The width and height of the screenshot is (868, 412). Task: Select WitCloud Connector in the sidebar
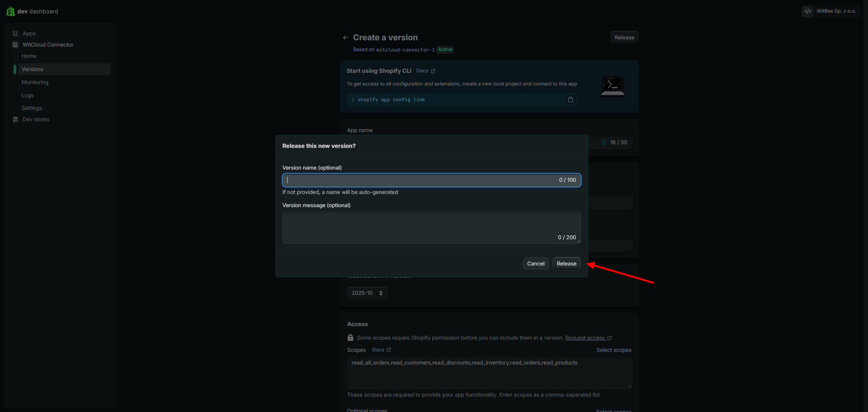click(48, 45)
